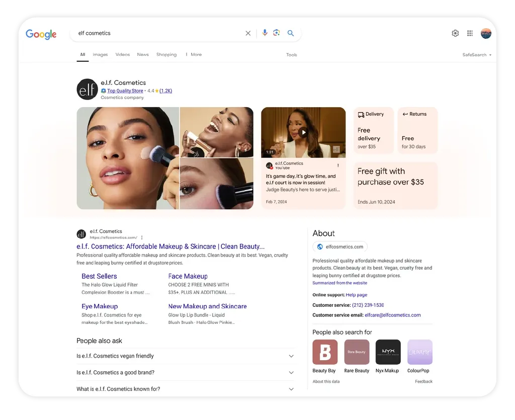Open the (1.2K) reviews link
The image size is (515, 420).
pyautogui.click(x=165, y=91)
